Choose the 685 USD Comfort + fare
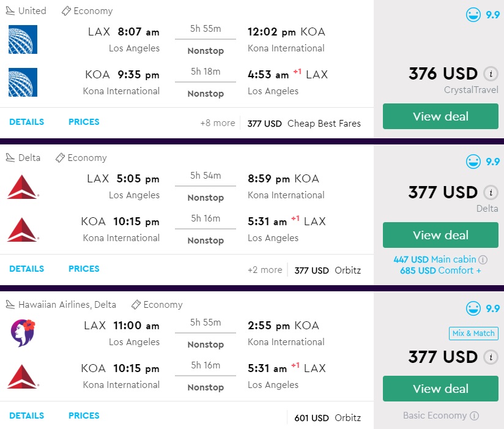This screenshot has height=429, width=504. pos(440,270)
